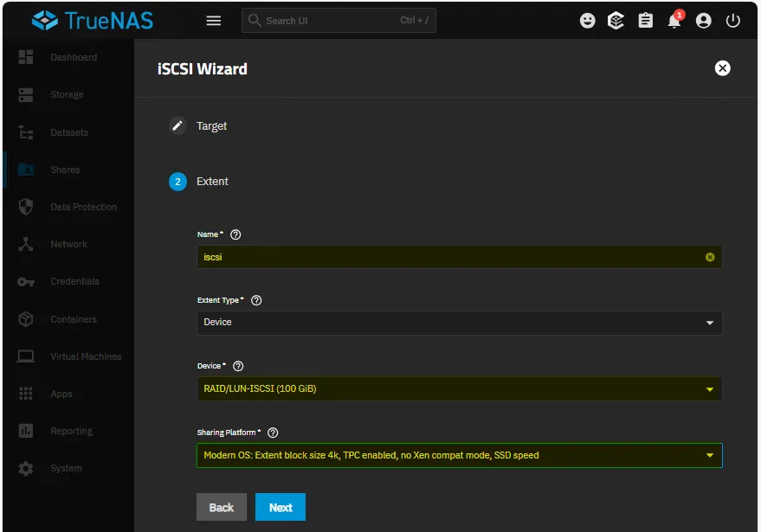Show help tooltip for Name field
The image size is (761, 532).
tap(235, 234)
